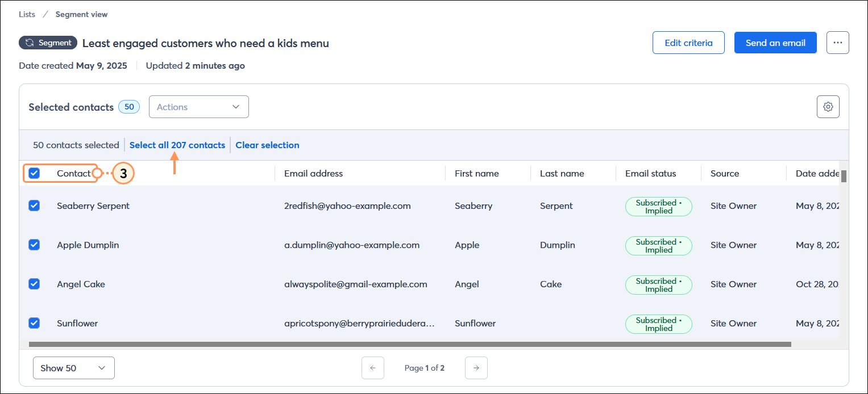Click the previous page left arrow

[x=373, y=368]
